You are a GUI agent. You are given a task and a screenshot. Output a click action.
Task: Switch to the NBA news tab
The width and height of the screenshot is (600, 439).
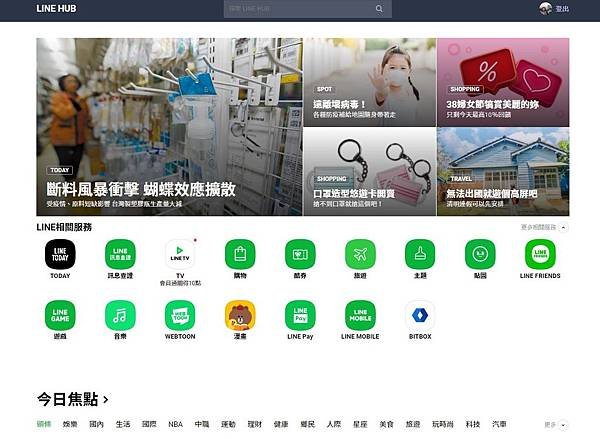tap(176, 424)
